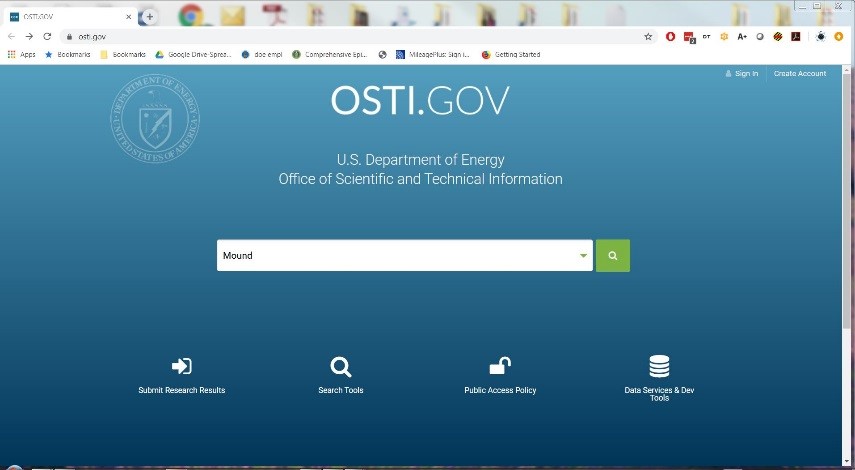The height and width of the screenshot is (470, 855).
Task: Click the Create Account link
Action: coord(800,74)
